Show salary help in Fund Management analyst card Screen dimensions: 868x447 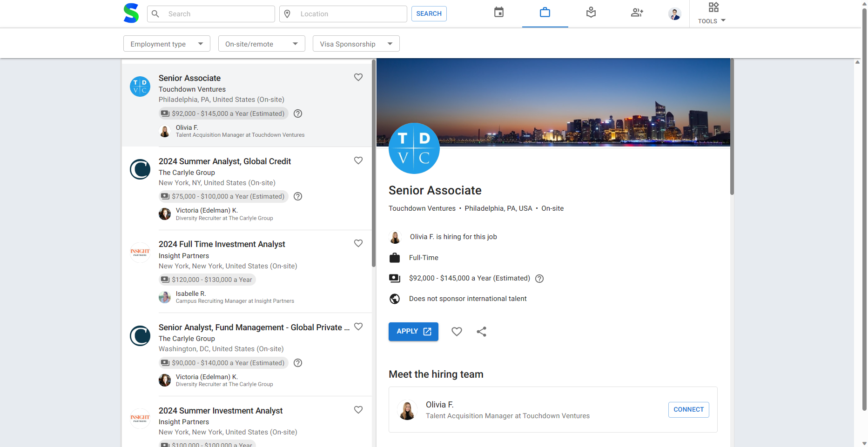click(298, 363)
